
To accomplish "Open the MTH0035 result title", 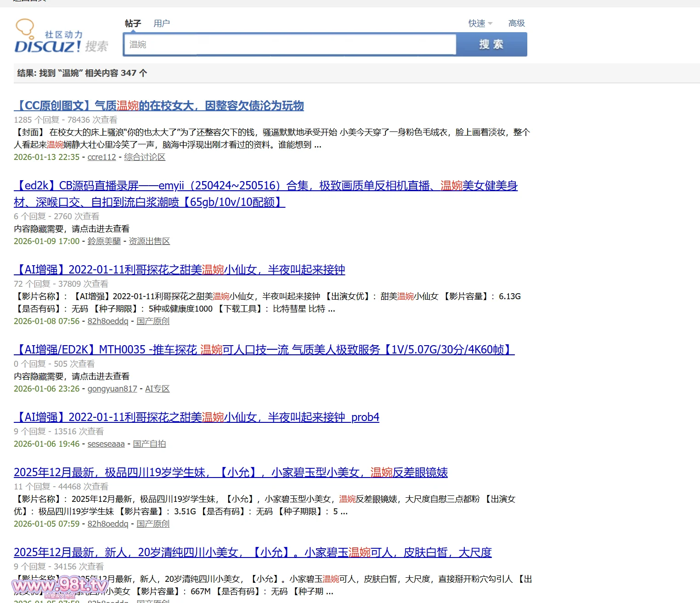I will point(264,350).
